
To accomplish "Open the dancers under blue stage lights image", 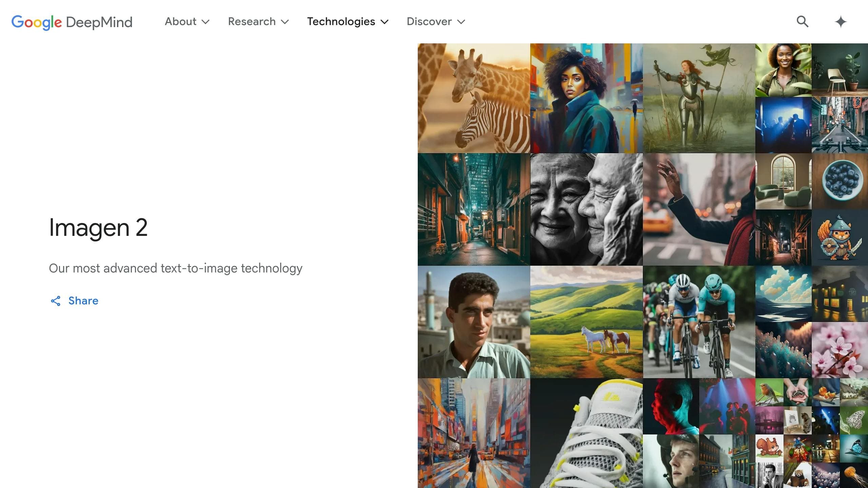I will (727, 406).
